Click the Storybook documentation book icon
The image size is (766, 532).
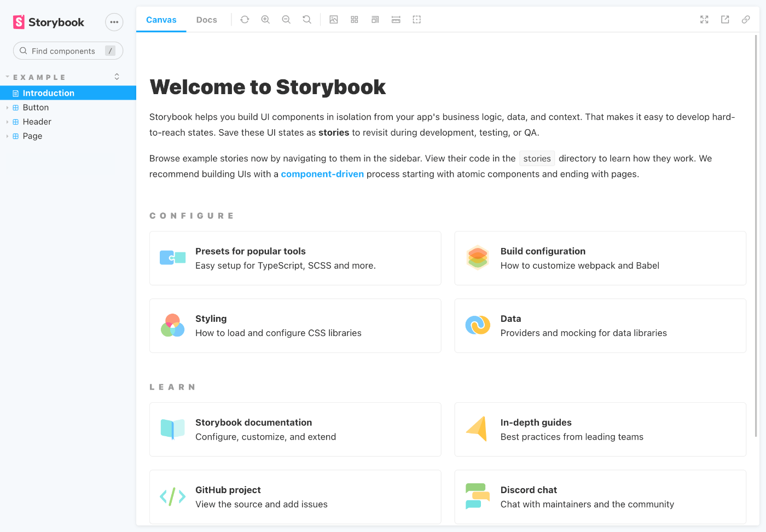[172, 429]
